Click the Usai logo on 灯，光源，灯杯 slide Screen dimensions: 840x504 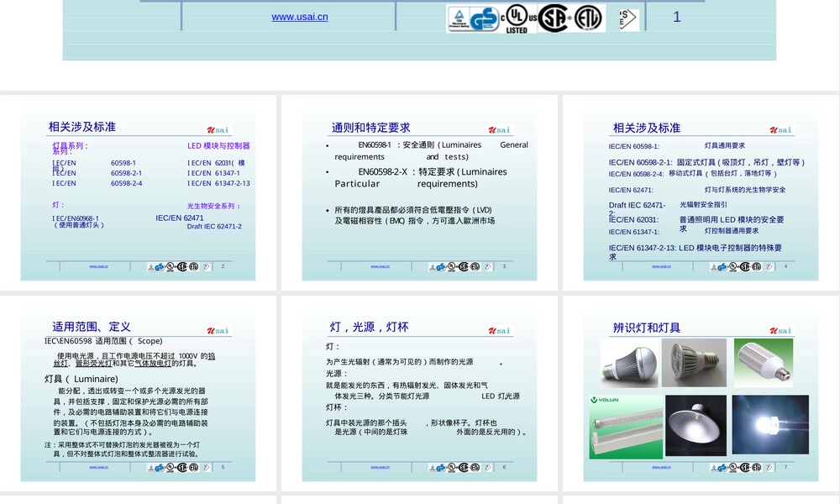pyautogui.click(x=499, y=330)
